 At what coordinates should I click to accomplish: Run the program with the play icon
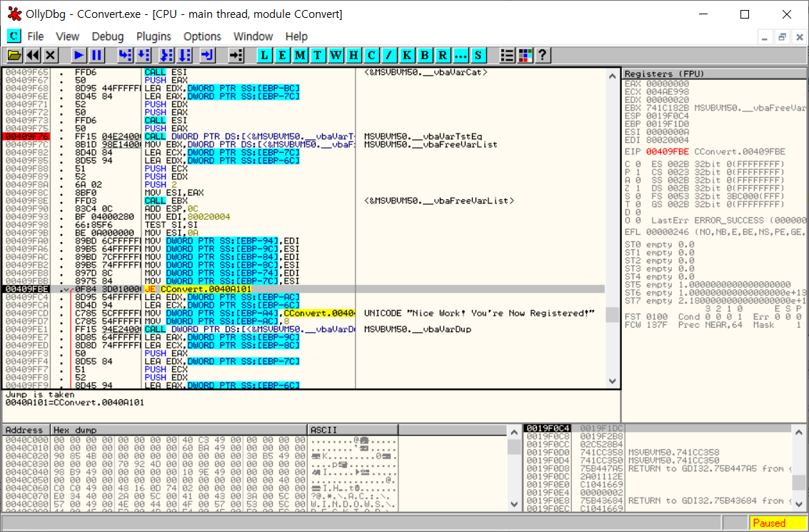coord(79,55)
